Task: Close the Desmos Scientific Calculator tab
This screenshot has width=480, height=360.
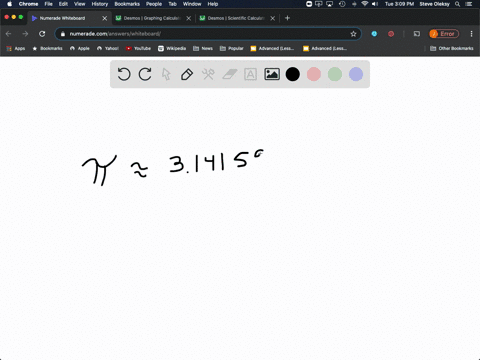Action: click(273, 18)
